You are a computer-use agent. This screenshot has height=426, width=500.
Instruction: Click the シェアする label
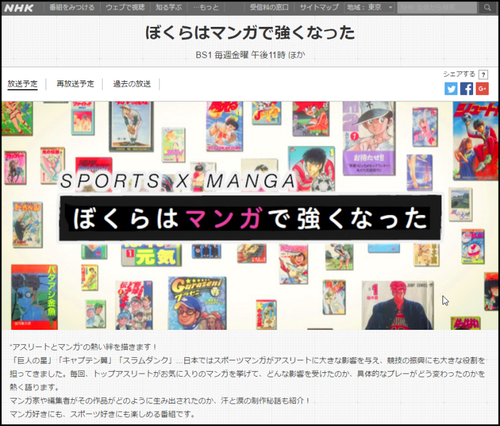coord(459,74)
